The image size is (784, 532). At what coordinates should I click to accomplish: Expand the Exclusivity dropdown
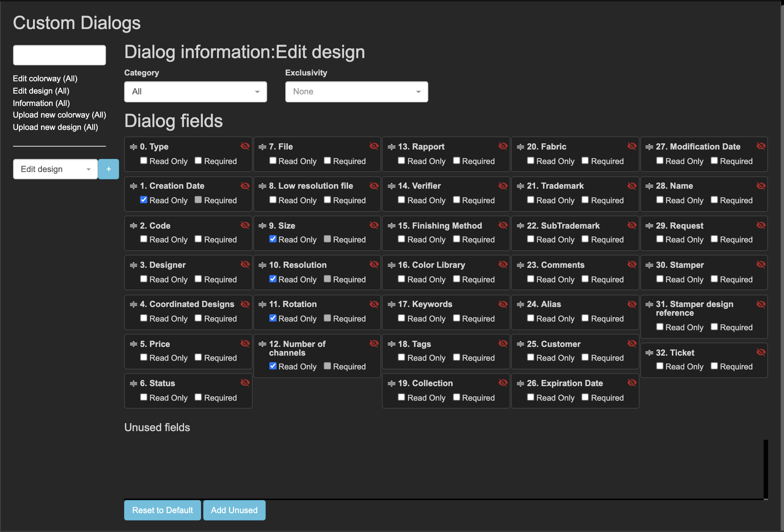point(356,92)
